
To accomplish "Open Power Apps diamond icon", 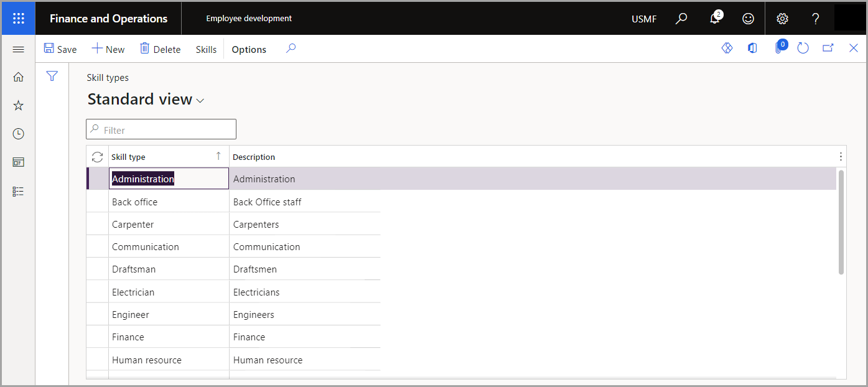I will coord(727,48).
